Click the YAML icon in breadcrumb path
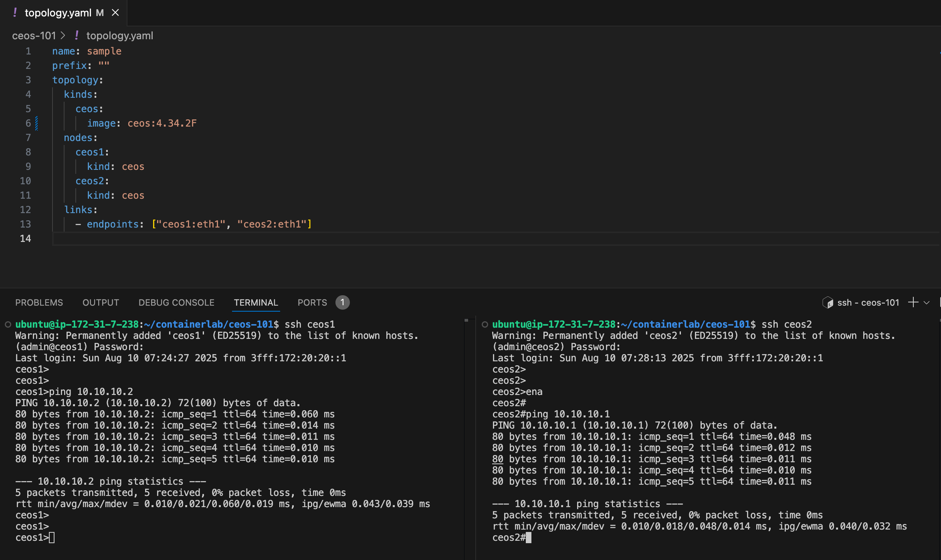Image resolution: width=941 pixels, height=560 pixels. (77, 36)
